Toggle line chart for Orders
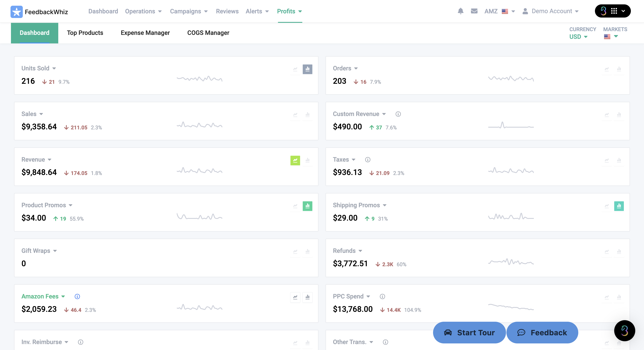The image size is (644, 350). (607, 69)
